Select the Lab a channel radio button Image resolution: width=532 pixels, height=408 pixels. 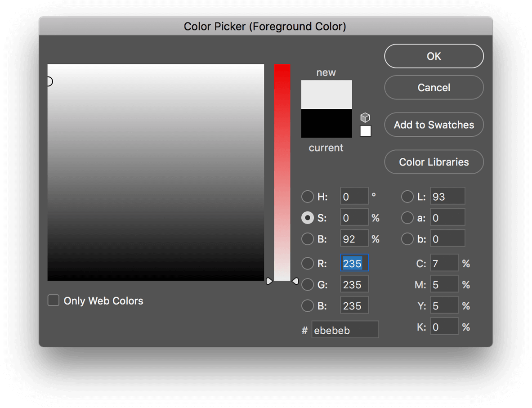point(407,218)
